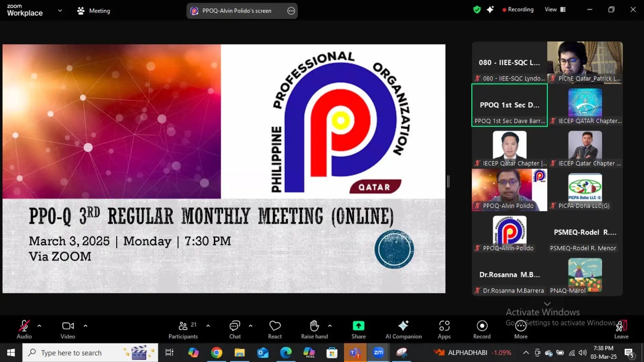The width and height of the screenshot is (644, 362).
Task: Click the AI Companion sparkle icon in title bar
Action: click(490, 9)
